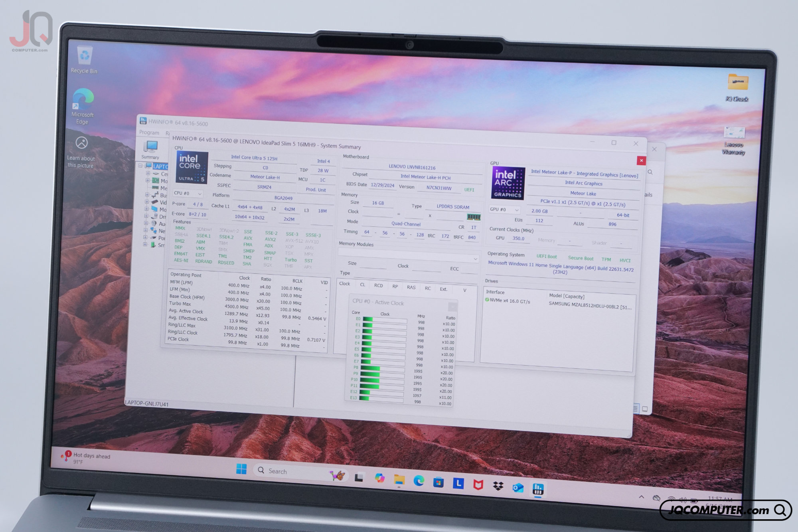Open the CPU #0 selector dropdown
798x532 pixels.
click(x=188, y=193)
